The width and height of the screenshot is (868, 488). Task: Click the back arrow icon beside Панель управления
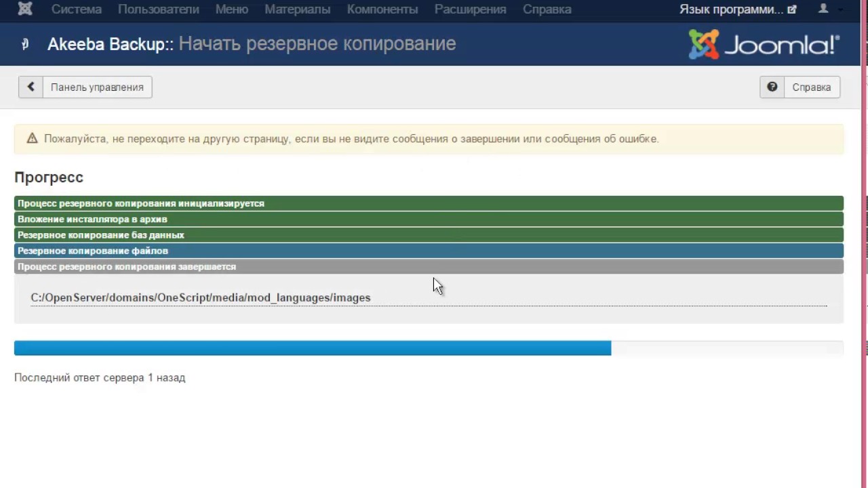click(31, 87)
